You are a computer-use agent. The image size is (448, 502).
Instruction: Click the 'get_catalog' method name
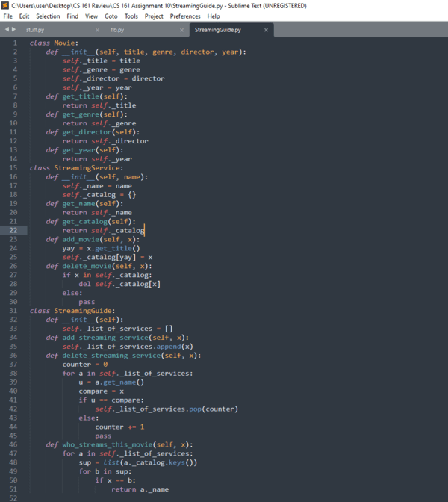point(85,222)
